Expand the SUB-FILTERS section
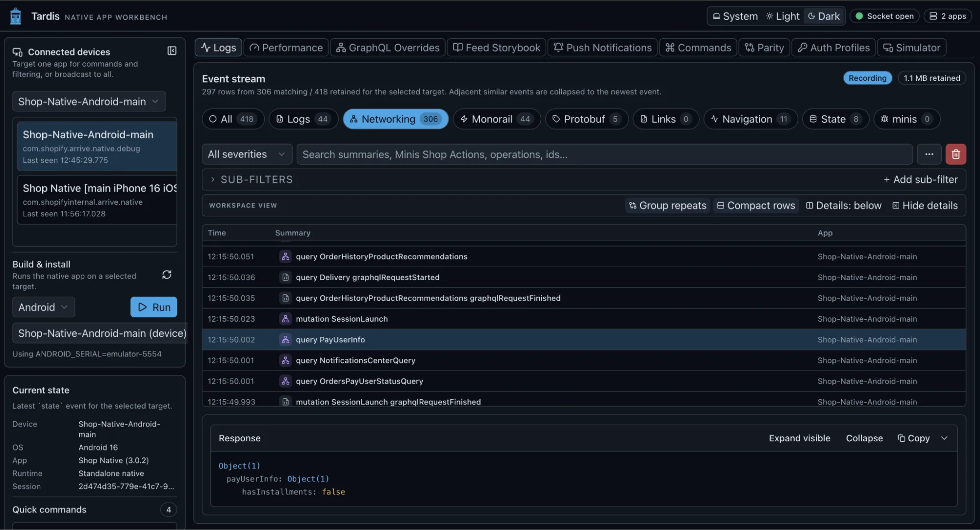 [251, 180]
